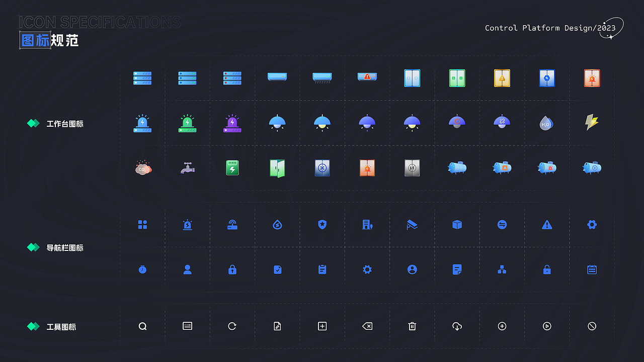This screenshot has width=644, height=362.
Task: Select the blue alarm siren with lightning
Action: pyautogui.click(x=142, y=123)
